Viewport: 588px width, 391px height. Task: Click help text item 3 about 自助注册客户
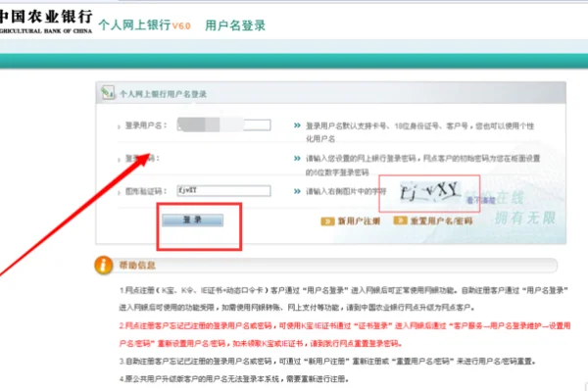click(327, 362)
